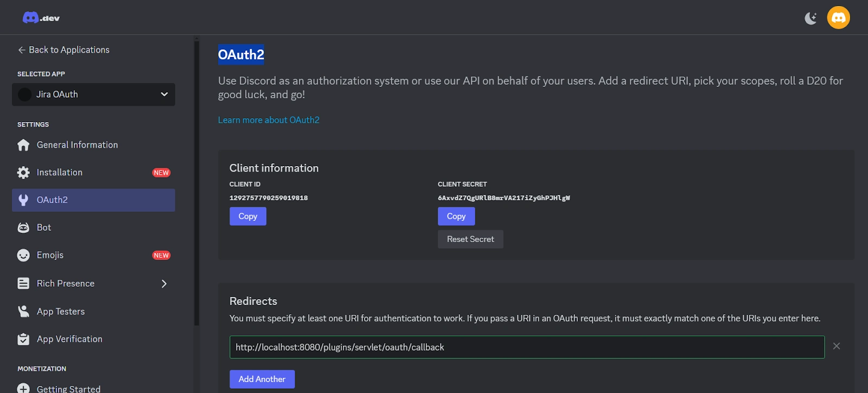Click the General Information home icon
This screenshot has width=868, height=393.
[23, 145]
